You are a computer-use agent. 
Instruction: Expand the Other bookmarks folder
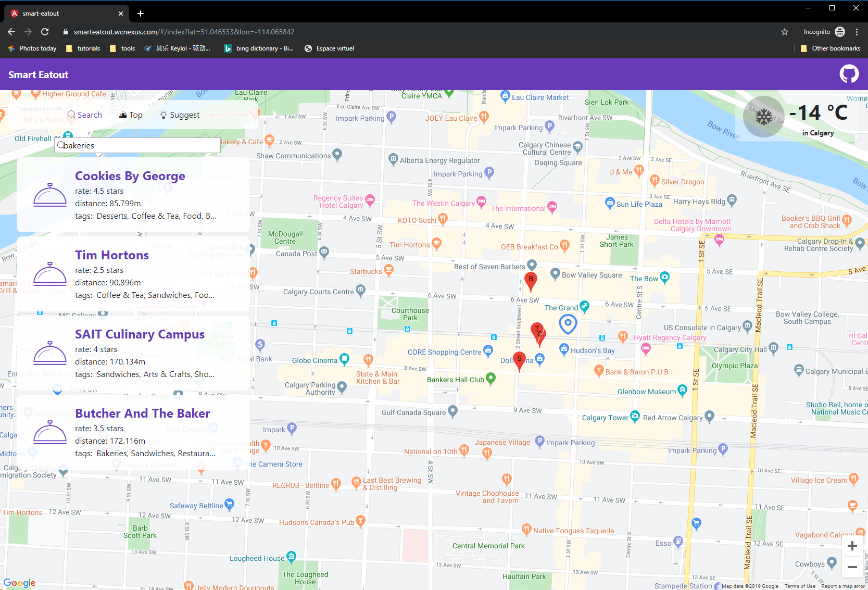[831, 48]
